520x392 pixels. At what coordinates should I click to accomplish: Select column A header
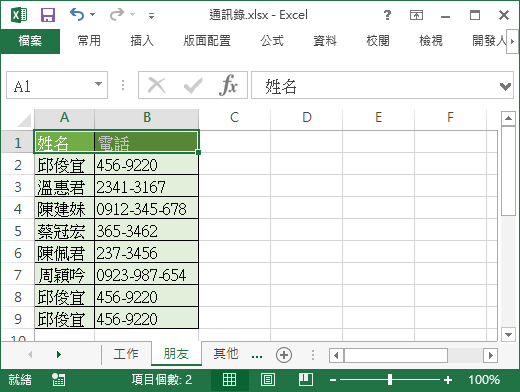(x=64, y=117)
